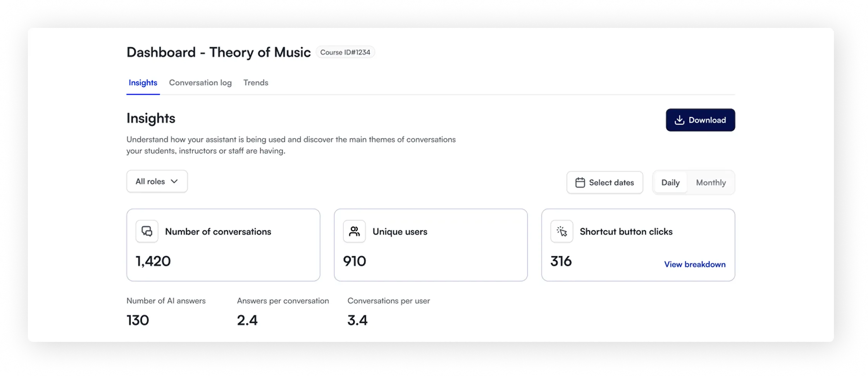Select the Shortcut button clicks card

[638, 245]
